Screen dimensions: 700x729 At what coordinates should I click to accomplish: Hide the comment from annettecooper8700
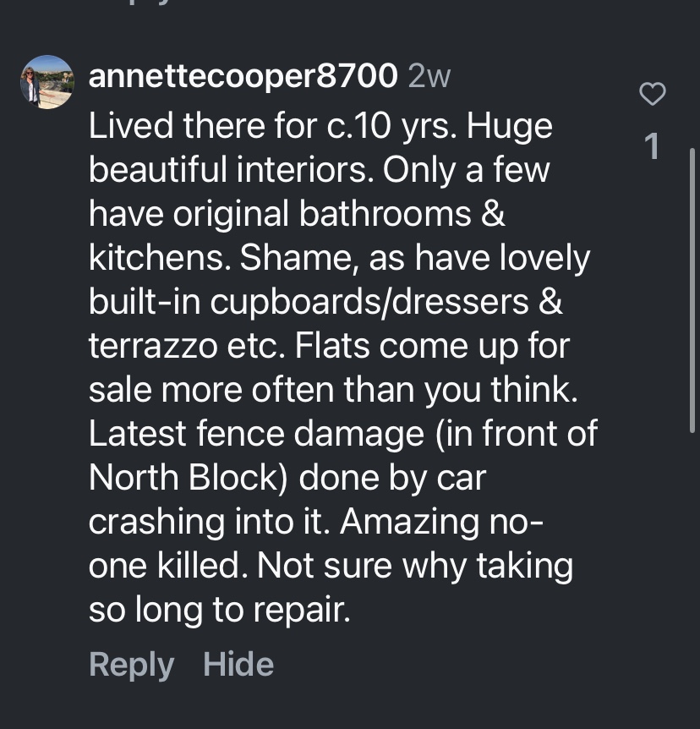pyautogui.click(x=238, y=664)
